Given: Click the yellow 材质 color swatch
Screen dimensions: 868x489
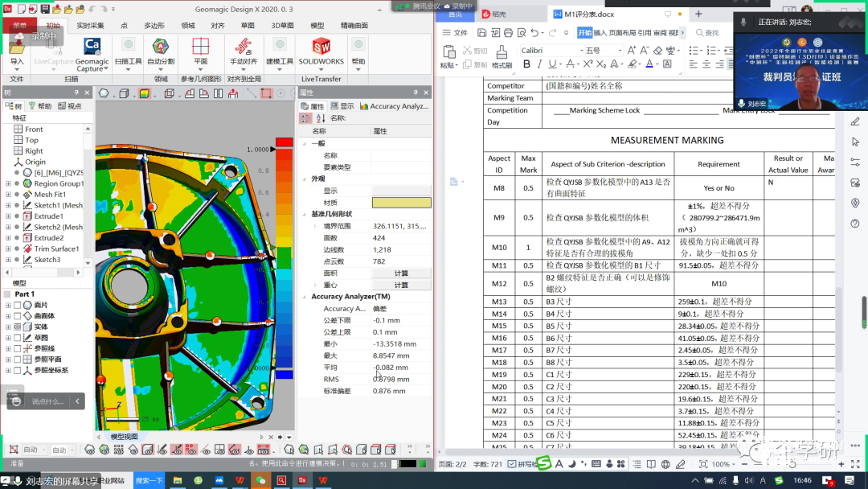Looking at the screenshot, I should pyautogui.click(x=401, y=203).
